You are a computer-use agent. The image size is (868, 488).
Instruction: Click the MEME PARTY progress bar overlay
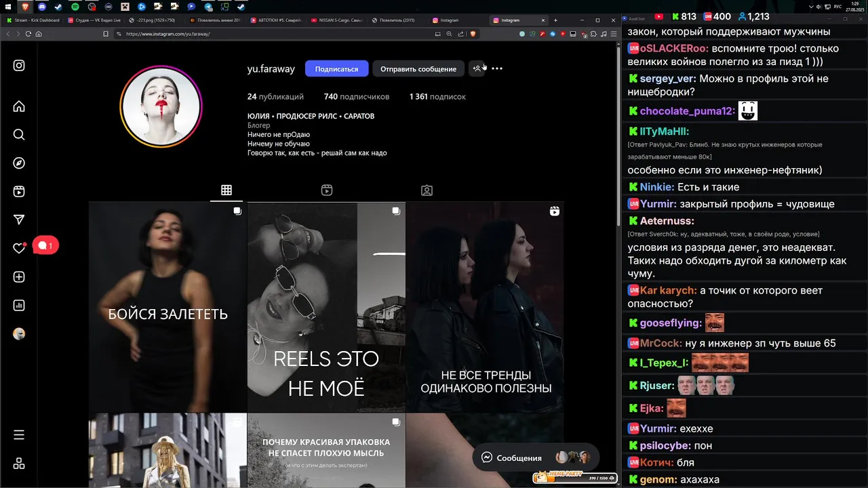(574, 477)
